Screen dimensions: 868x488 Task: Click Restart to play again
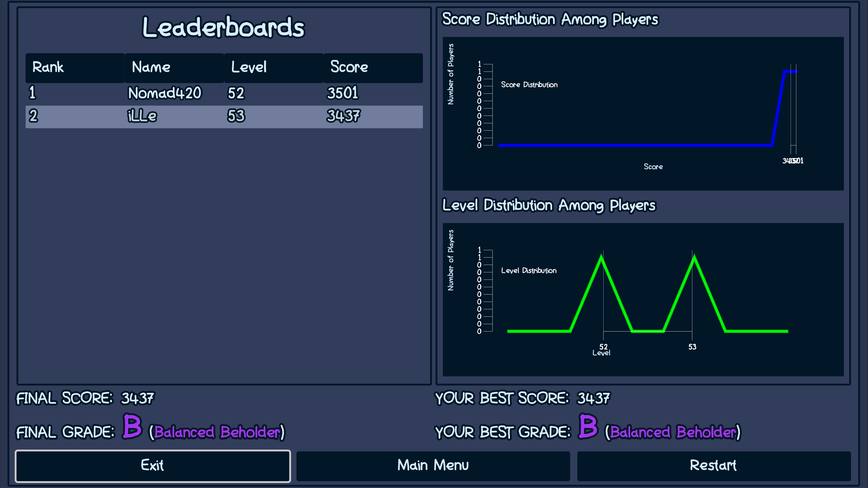(x=713, y=466)
